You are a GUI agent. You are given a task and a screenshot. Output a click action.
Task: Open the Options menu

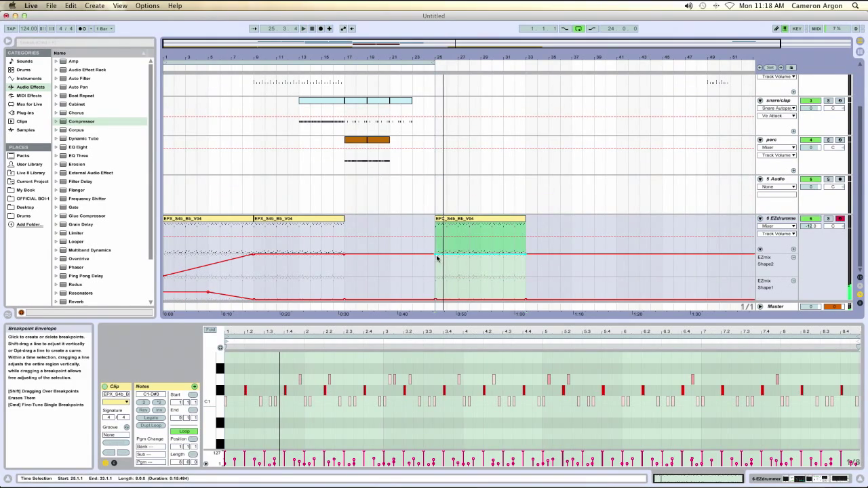click(147, 5)
